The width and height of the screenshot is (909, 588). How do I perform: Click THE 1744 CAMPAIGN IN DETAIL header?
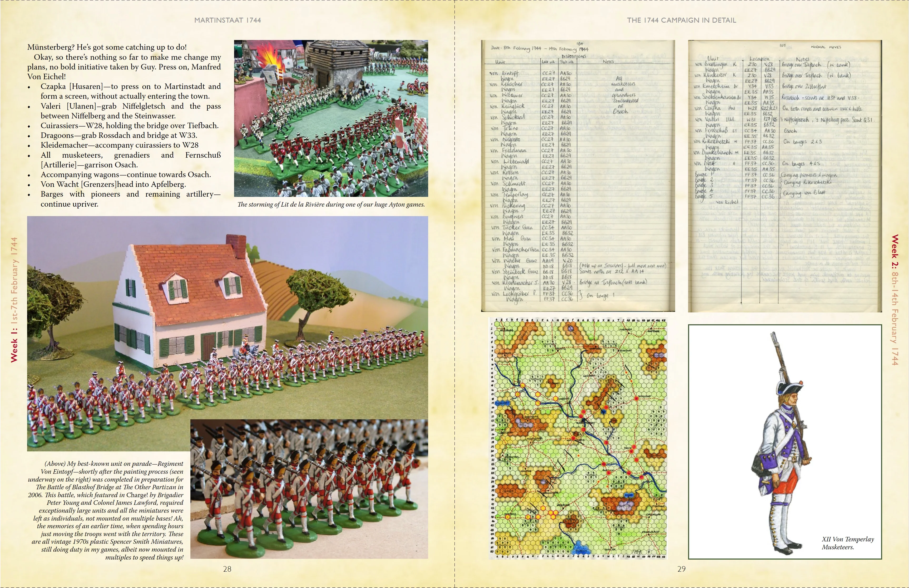click(x=681, y=20)
